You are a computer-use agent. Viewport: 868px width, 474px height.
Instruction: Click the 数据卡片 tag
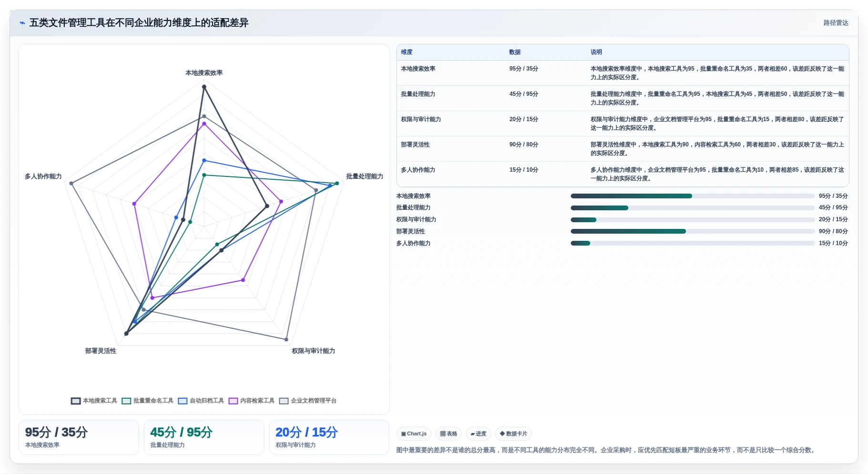click(x=514, y=434)
